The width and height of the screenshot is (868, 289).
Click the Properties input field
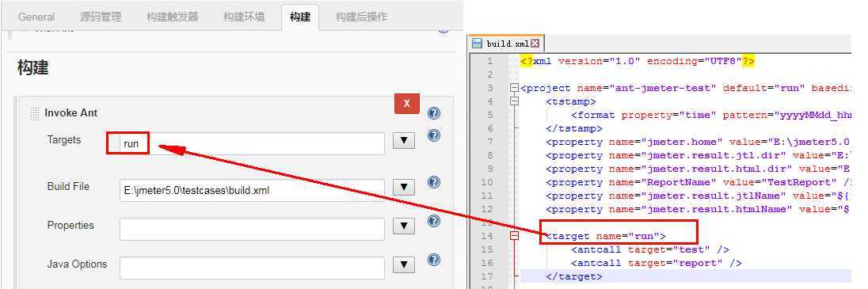(252, 229)
